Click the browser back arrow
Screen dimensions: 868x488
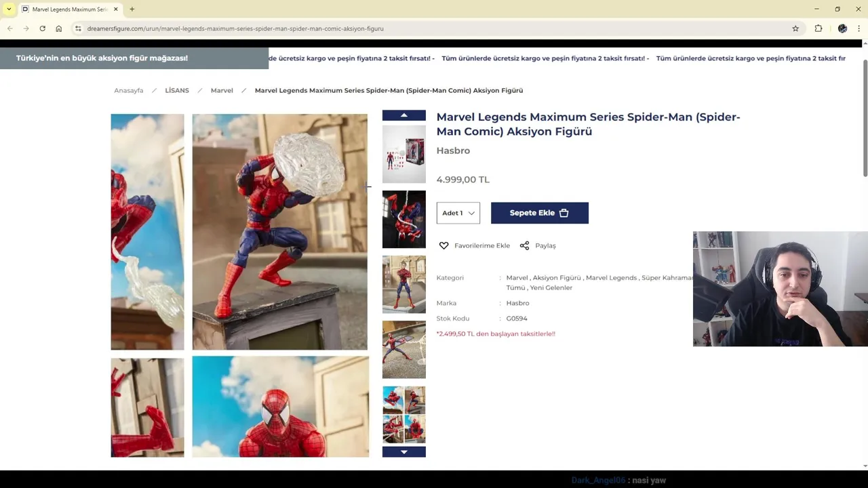click(10, 28)
